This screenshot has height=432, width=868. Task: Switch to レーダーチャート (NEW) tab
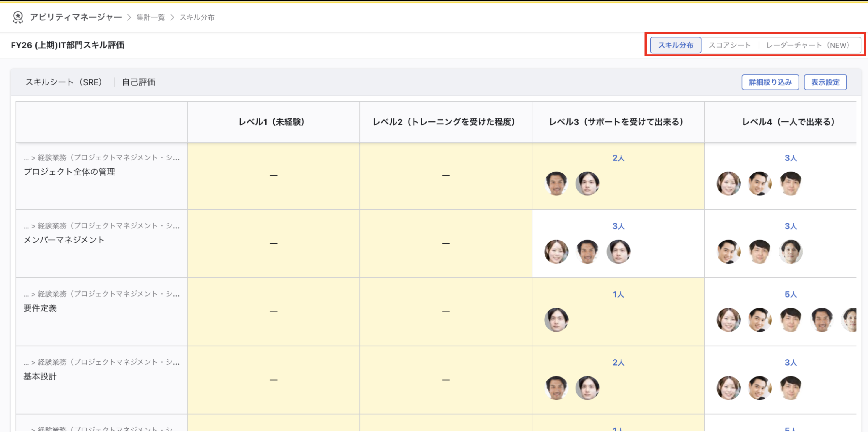pyautogui.click(x=808, y=45)
